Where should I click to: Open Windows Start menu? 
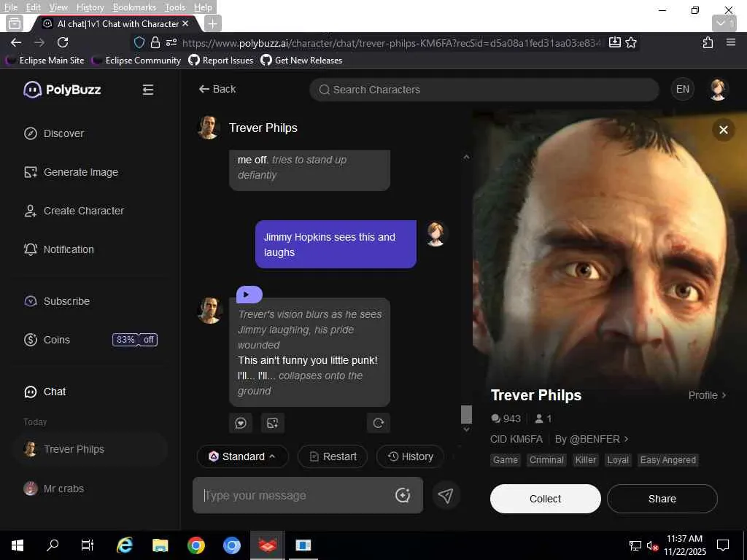pos(18,545)
